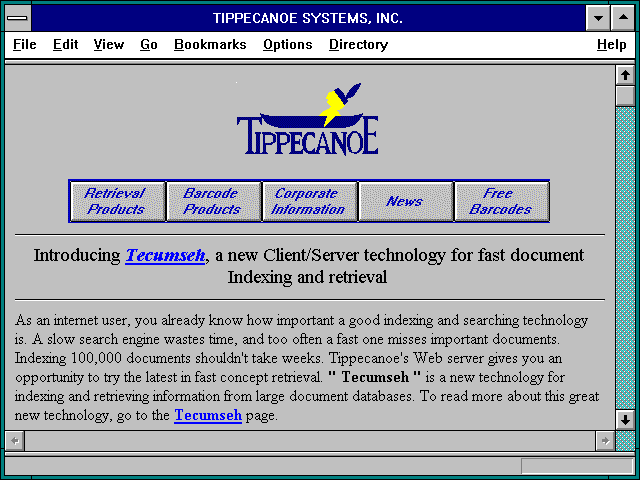Screen dimensions: 640x480
Task: Minimize the window with the down arrow
Action: click(x=598, y=18)
